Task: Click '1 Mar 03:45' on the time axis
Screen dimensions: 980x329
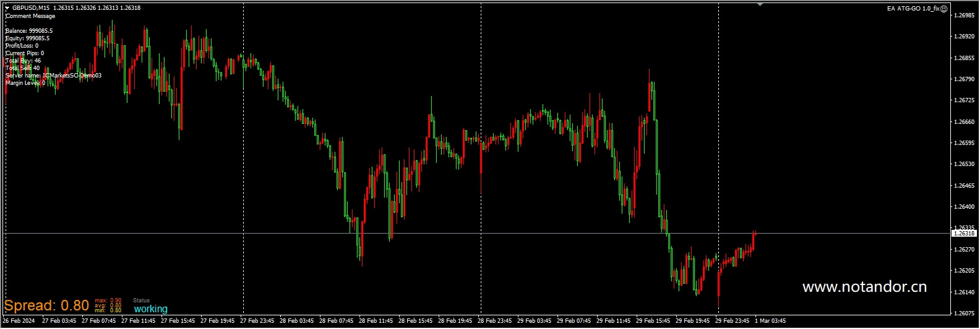Action: [x=770, y=321]
